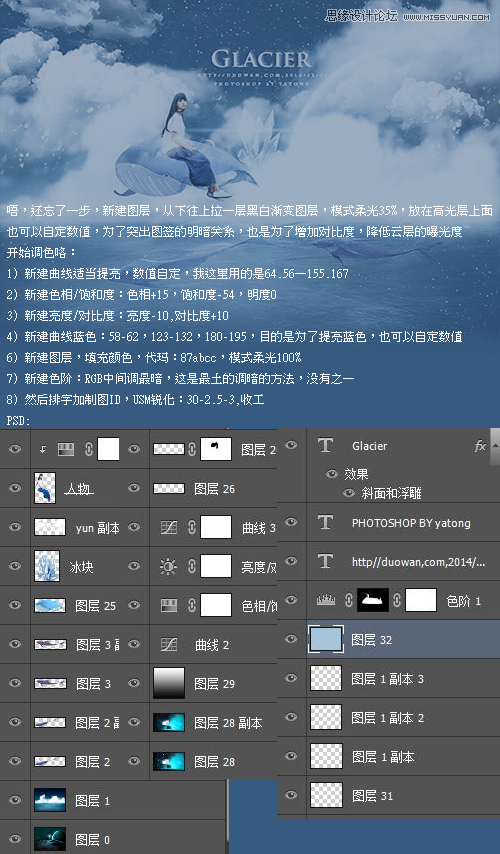Select the 图层 31 transparent thumbnail
500x854 pixels.
pos(326,795)
